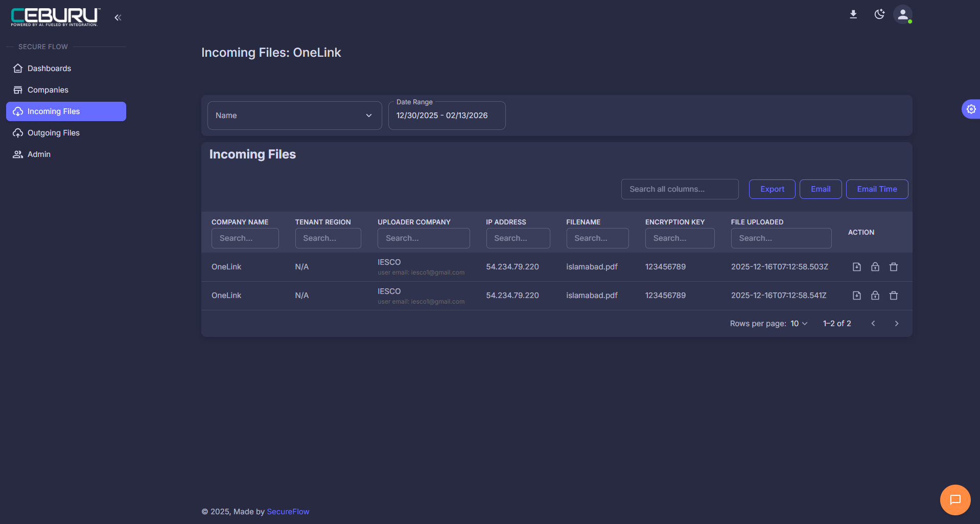Click lock icon in 12:58.541Z row
The width and height of the screenshot is (980, 524).
pyautogui.click(x=875, y=295)
